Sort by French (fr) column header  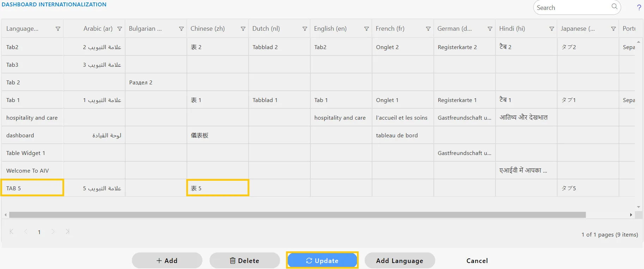(x=390, y=29)
